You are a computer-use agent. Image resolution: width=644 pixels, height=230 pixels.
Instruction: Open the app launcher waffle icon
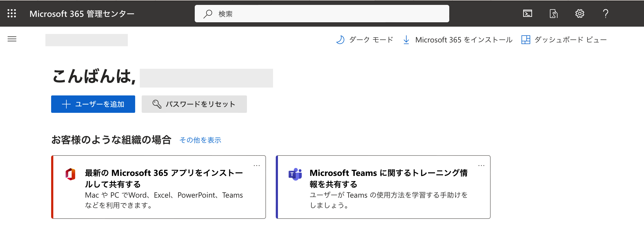pos(12,13)
